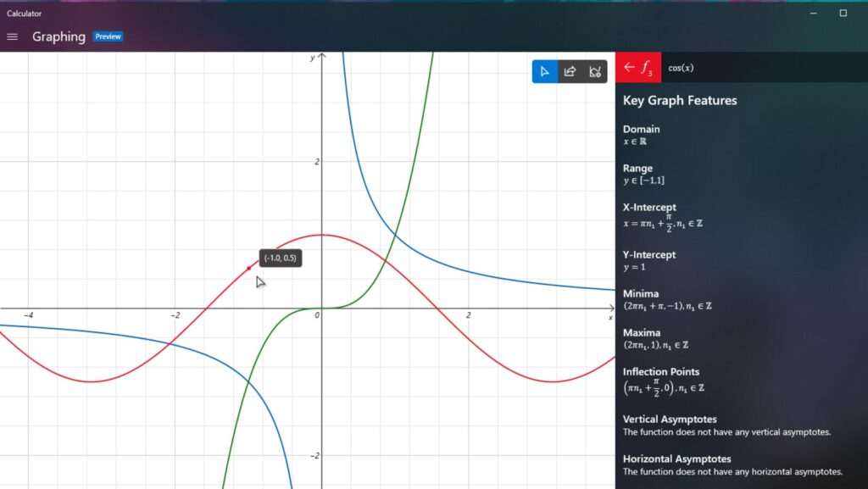Click the X-Intercept feature entry

649,208
